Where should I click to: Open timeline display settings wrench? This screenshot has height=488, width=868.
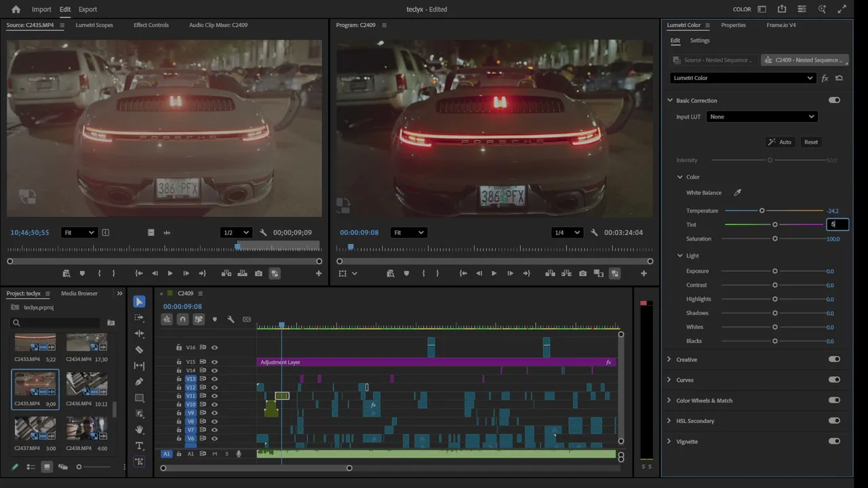pyautogui.click(x=231, y=319)
